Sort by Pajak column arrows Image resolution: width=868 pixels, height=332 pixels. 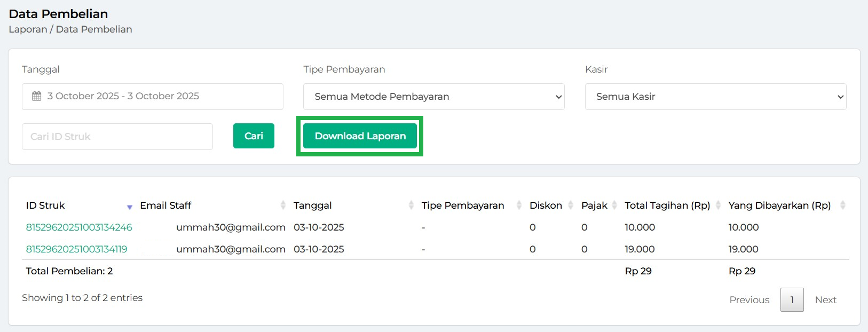click(614, 205)
